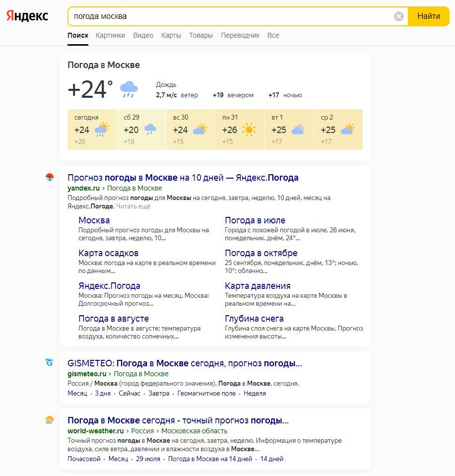Open Gismeteo Неделя quick link
Screen dimensions: 455x476
255,394
